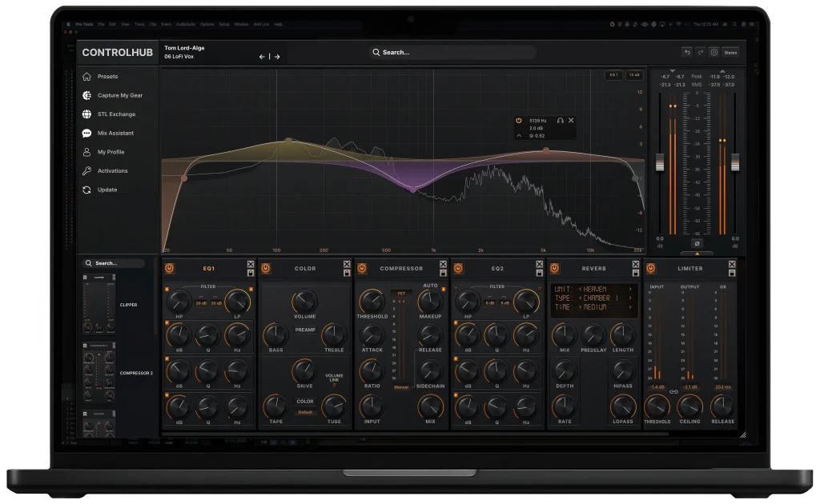Select Capture My Gear in the sidebar
This screenshot has height=504, width=820.
point(119,94)
